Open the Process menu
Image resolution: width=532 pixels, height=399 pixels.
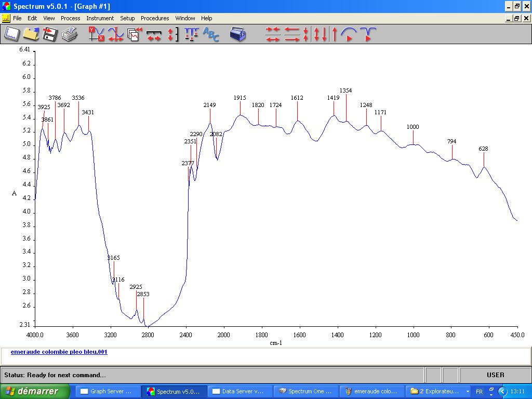(70, 18)
